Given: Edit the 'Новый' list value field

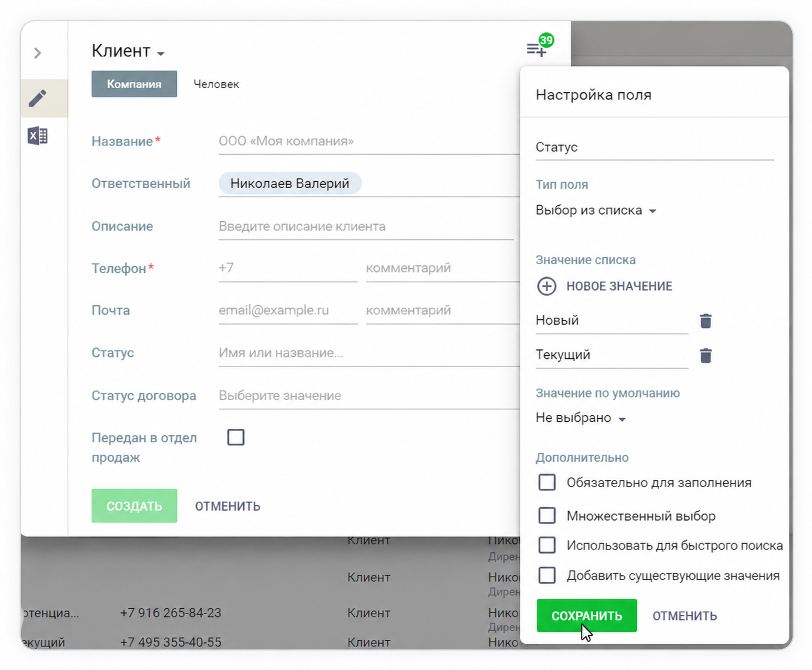Looking at the screenshot, I should (x=611, y=321).
